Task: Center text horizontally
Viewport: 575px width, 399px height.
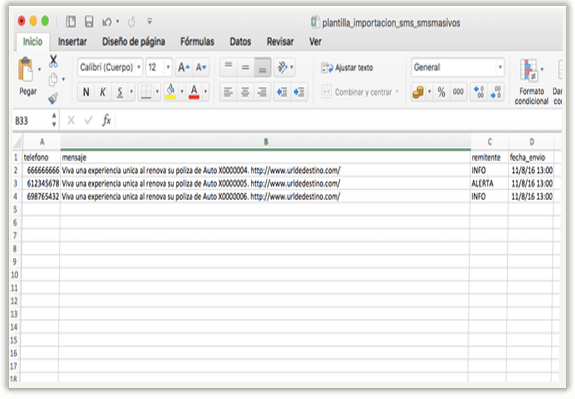Action: point(245,92)
